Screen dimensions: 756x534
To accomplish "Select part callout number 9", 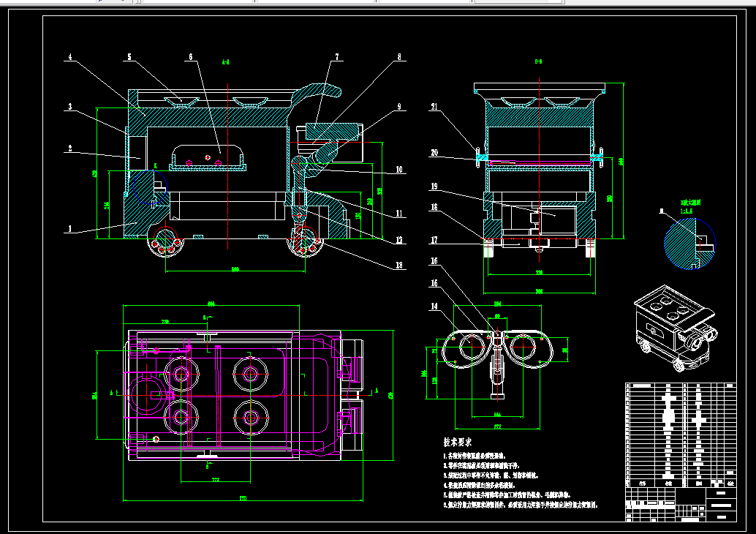I will pyautogui.click(x=399, y=107).
